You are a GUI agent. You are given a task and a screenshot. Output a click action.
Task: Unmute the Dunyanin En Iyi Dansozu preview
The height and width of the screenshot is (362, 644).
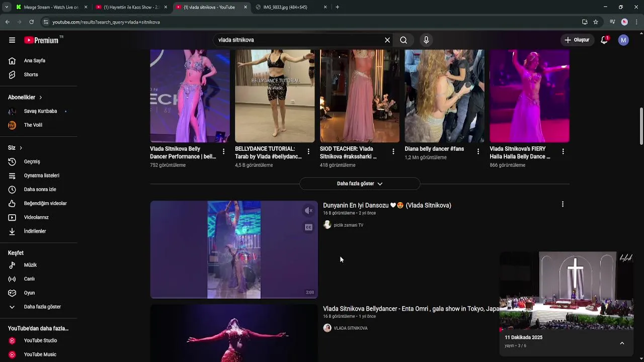coord(309,211)
